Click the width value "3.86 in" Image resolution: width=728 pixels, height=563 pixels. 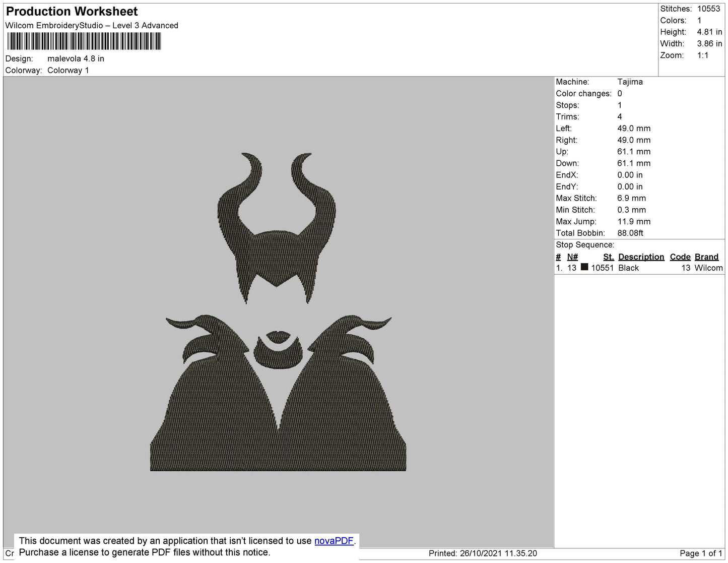709,44
